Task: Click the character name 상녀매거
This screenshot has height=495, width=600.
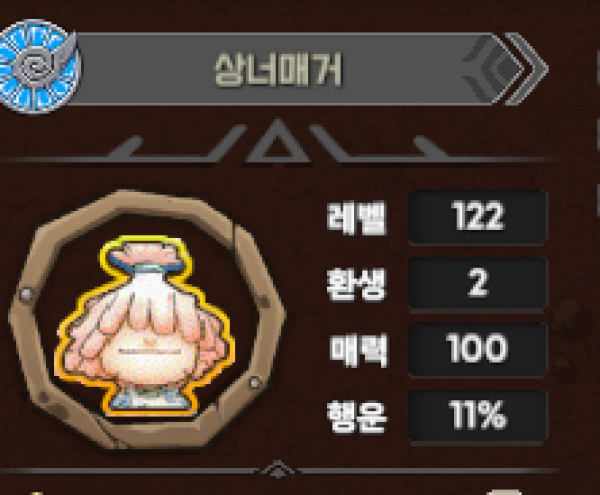Action: tap(278, 70)
